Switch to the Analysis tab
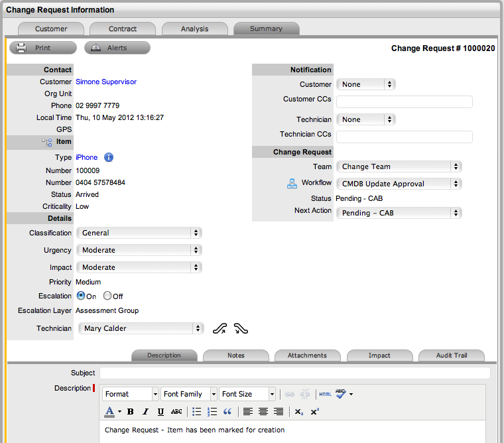 click(x=194, y=29)
